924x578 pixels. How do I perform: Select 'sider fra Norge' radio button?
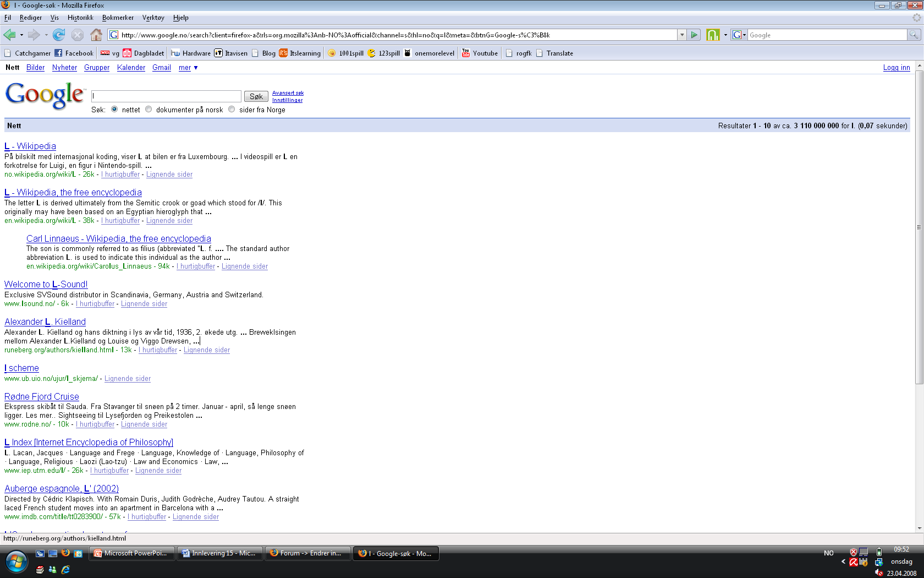pos(232,109)
